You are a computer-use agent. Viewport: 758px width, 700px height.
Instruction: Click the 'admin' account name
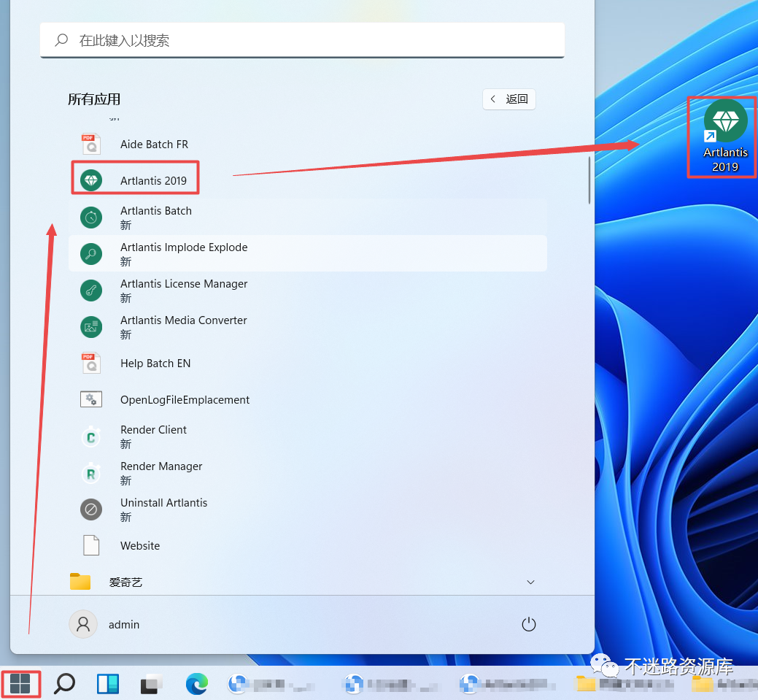click(124, 625)
